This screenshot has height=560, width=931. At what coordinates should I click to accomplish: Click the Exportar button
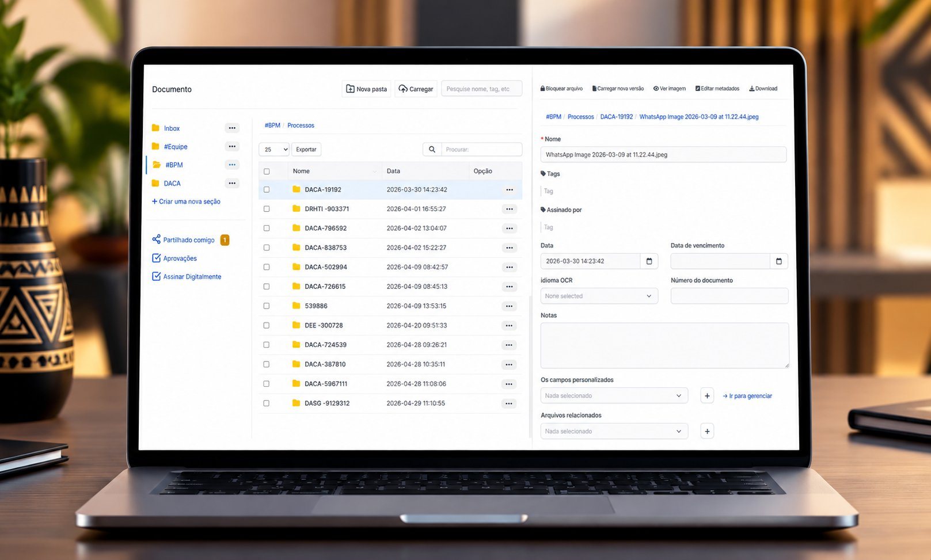pyautogui.click(x=306, y=150)
